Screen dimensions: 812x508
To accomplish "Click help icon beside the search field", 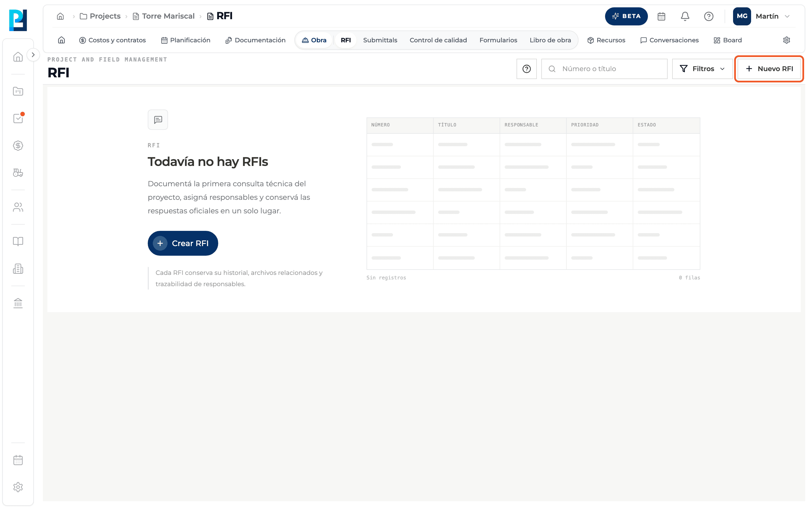I will coord(526,69).
